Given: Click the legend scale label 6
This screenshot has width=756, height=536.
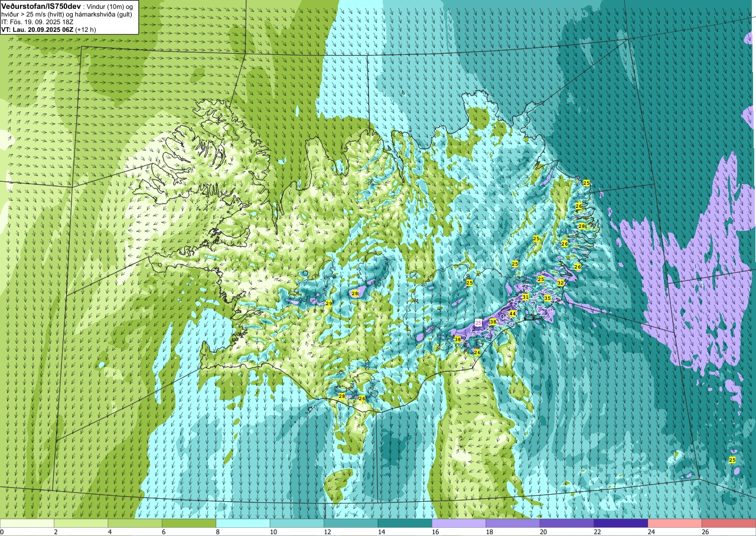Looking at the screenshot, I should (x=164, y=532).
